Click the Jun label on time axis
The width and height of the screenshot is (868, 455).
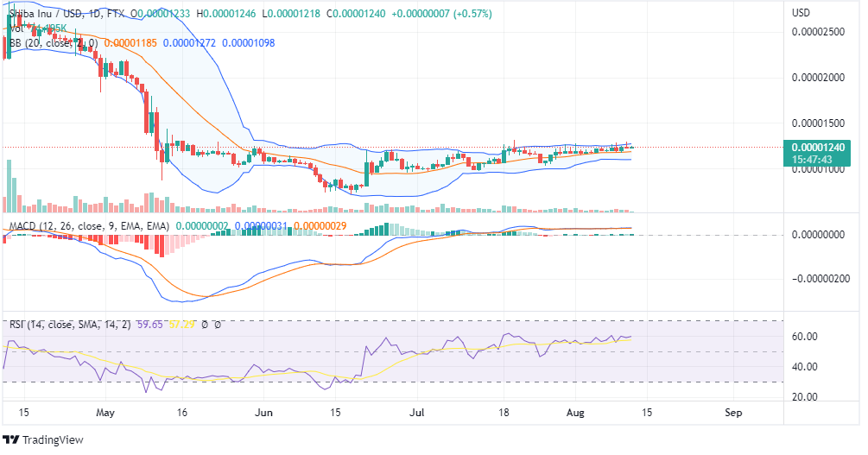[x=263, y=414]
